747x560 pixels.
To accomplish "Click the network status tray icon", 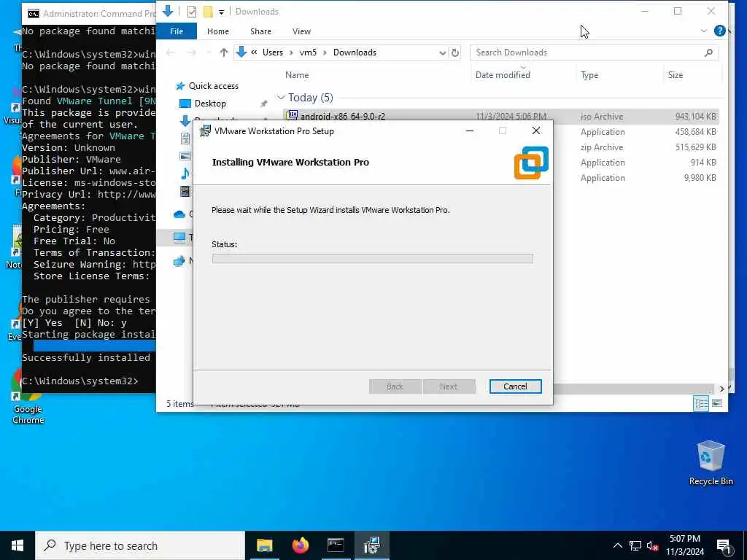I will click(635, 545).
